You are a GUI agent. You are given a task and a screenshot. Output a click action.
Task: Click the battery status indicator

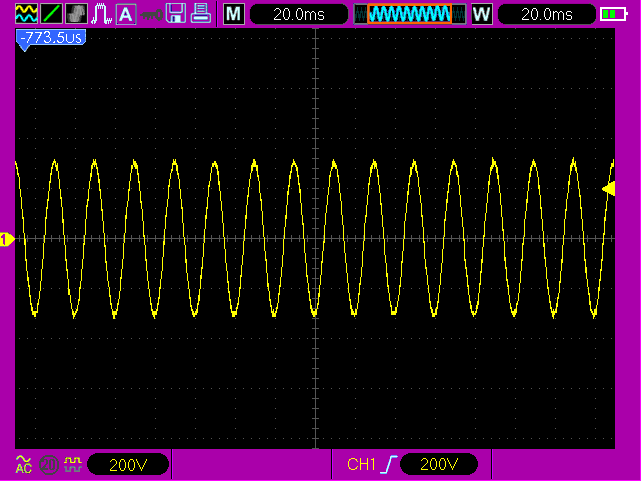[x=612, y=14]
